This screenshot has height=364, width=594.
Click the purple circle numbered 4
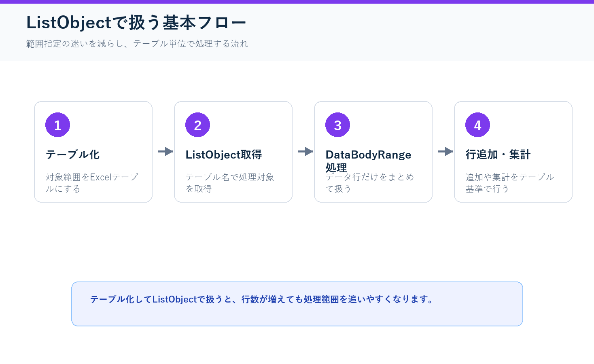coord(477,125)
